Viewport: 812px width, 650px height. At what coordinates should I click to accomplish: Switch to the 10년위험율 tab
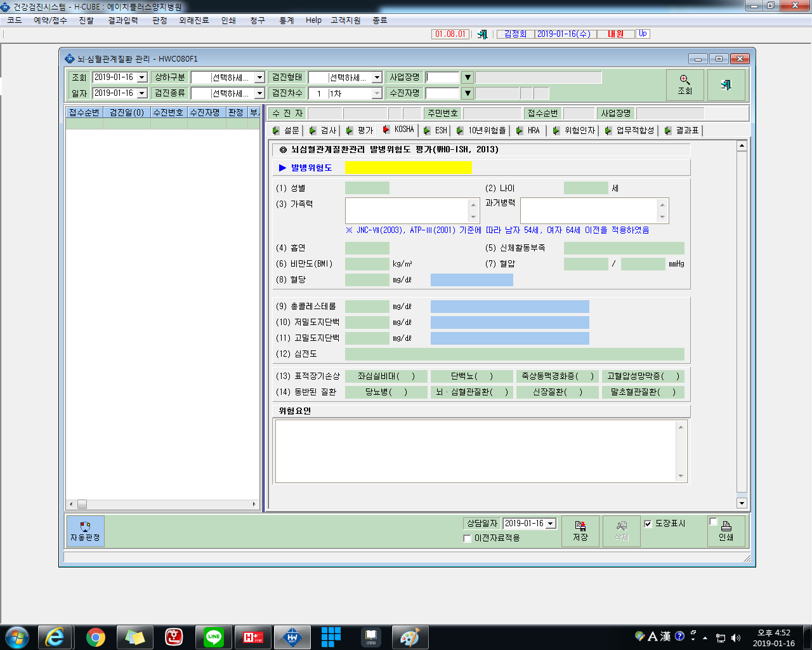pos(481,130)
